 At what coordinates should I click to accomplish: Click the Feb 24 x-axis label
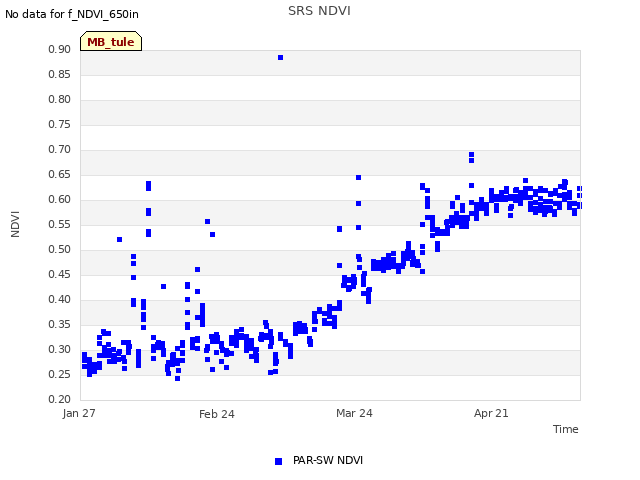click(217, 414)
